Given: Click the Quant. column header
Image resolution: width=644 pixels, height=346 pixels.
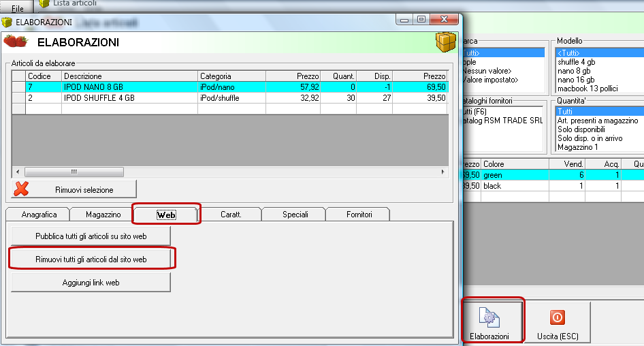Looking at the screenshot, I should pos(338,76).
